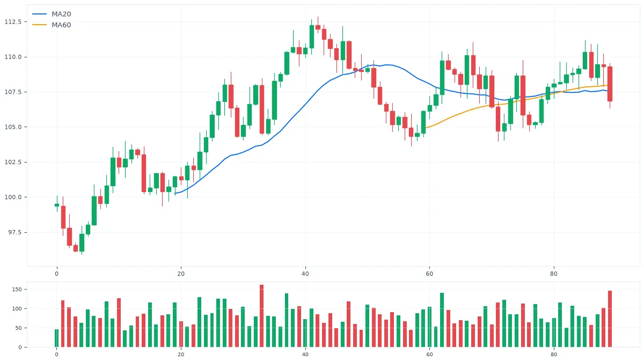Click the blue MA20 line peak near index 53
The width and height of the screenshot is (644, 362).
386,64
